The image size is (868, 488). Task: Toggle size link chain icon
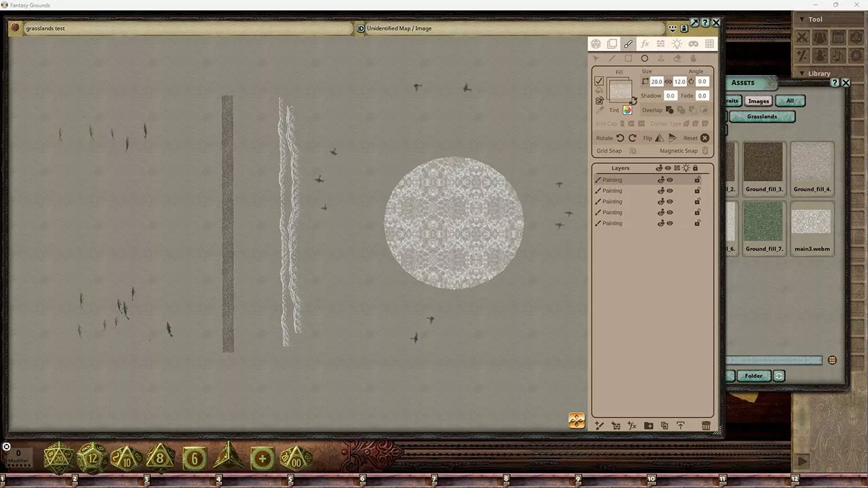(x=668, y=81)
